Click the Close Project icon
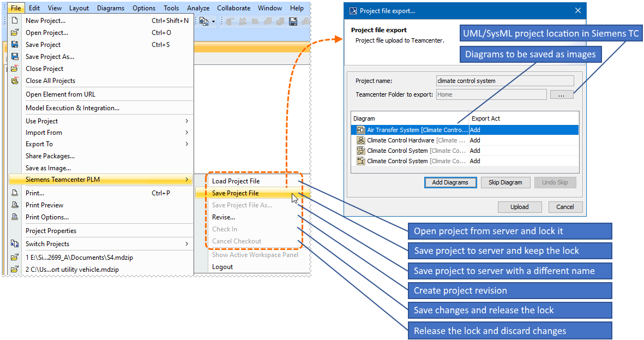The image size is (644, 340). coord(15,68)
